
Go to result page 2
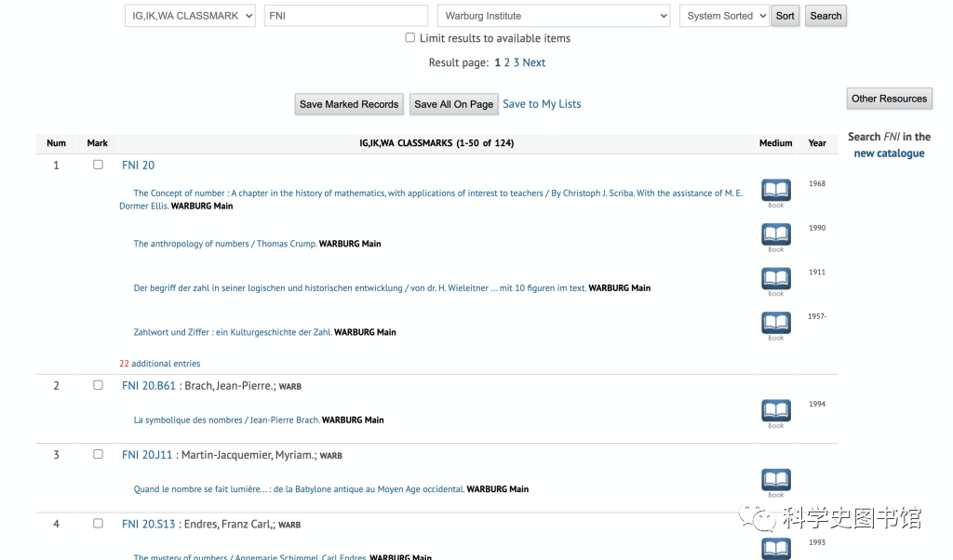point(507,62)
